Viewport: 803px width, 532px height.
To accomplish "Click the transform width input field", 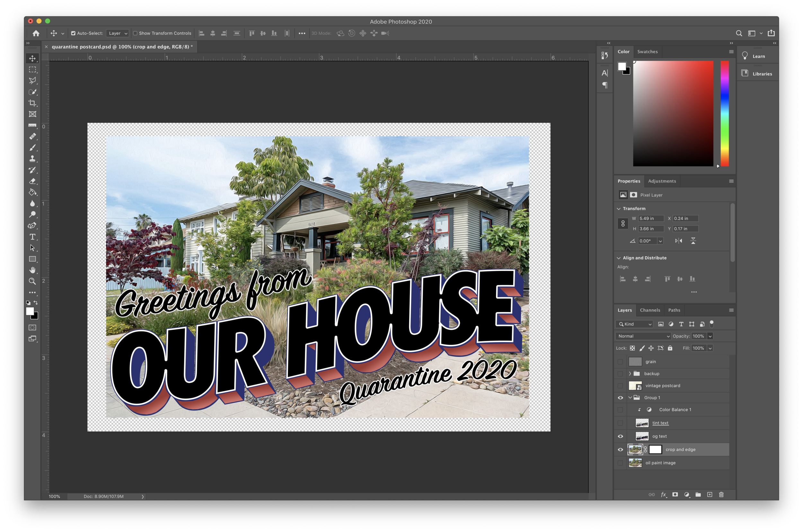I will coord(650,218).
